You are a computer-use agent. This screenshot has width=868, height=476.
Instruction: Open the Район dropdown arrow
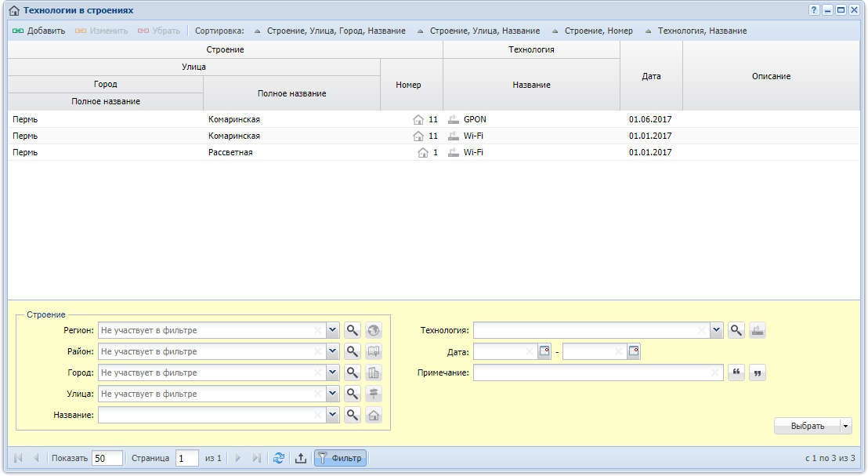tap(332, 351)
